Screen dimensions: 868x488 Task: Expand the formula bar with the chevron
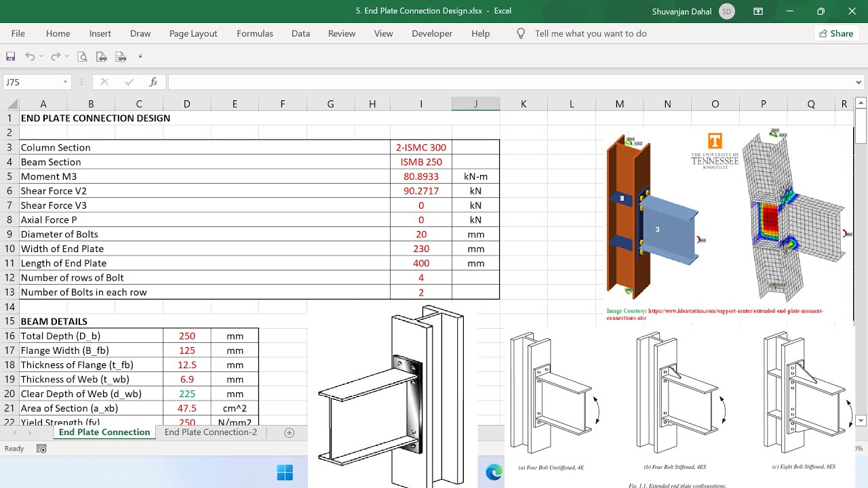pyautogui.click(x=860, y=82)
